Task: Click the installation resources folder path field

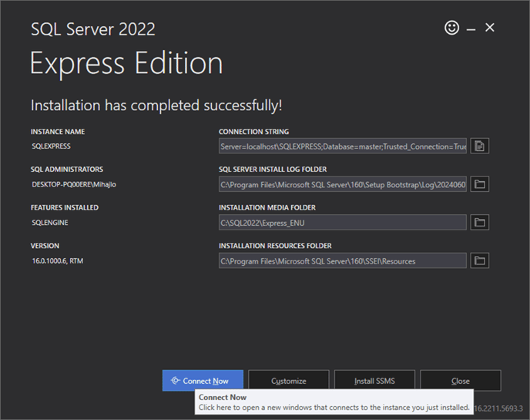Action: point(343,260)
